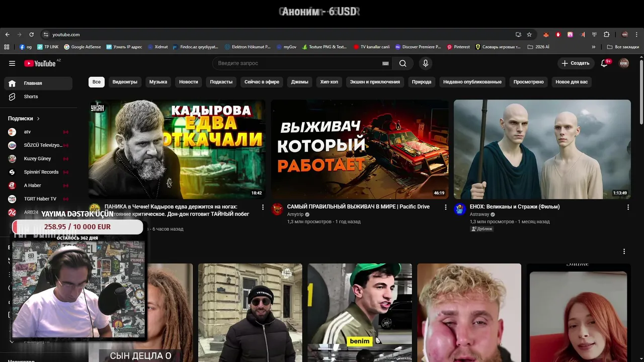Select the Новости filter chip
Screen dimensions: 644x362
189,82
